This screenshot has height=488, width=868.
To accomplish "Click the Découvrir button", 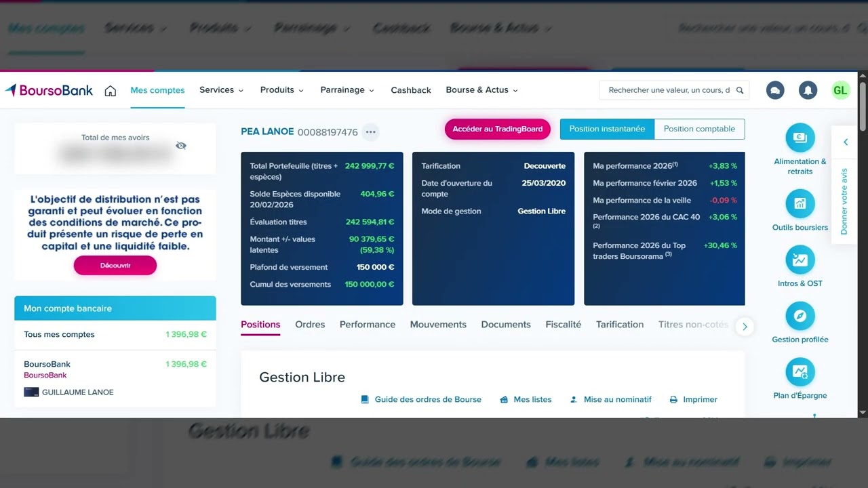I will [115, 266].
